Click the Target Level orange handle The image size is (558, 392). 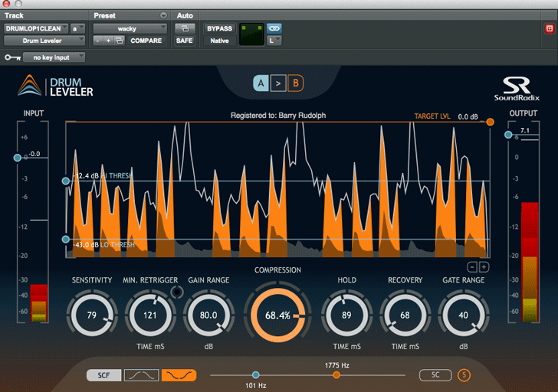(x=490, y=122)
